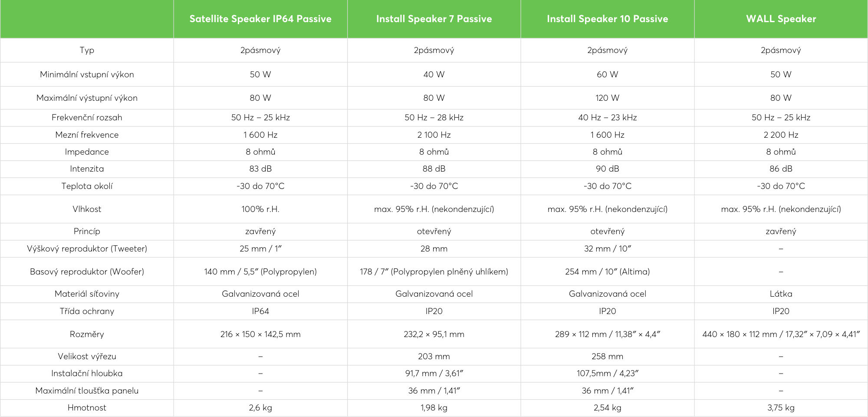
Task: Select the 100% r.H. humidity cell
Action: pos(260,209)
